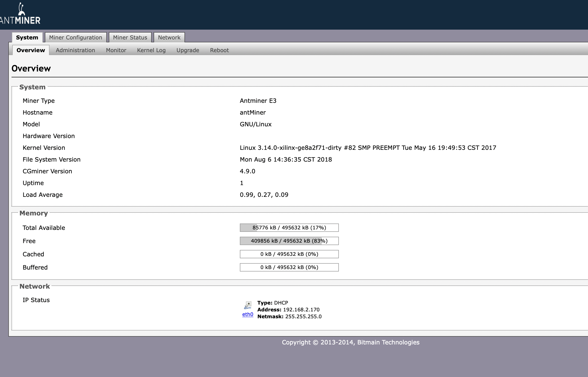Viewport: 588px width, 377px height.
Task: Click the Bitmain Technologies copyright text
Action: point(351,342)
